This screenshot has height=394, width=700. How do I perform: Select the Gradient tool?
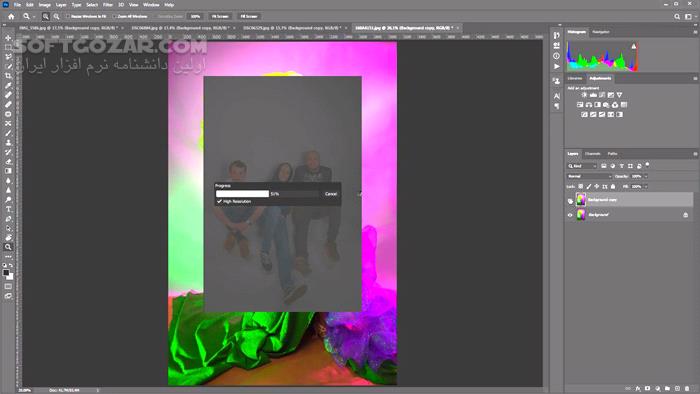click(8, 171)
